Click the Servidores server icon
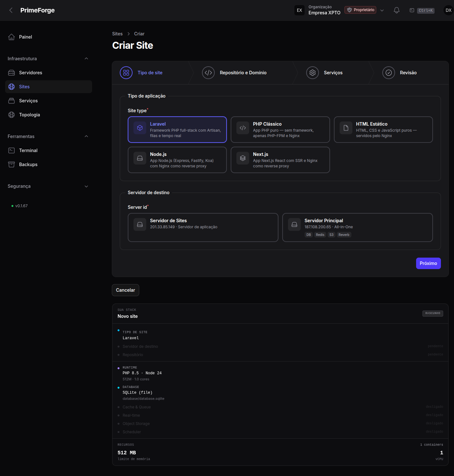Screen dimensions: 454x476 pos(11,73)
